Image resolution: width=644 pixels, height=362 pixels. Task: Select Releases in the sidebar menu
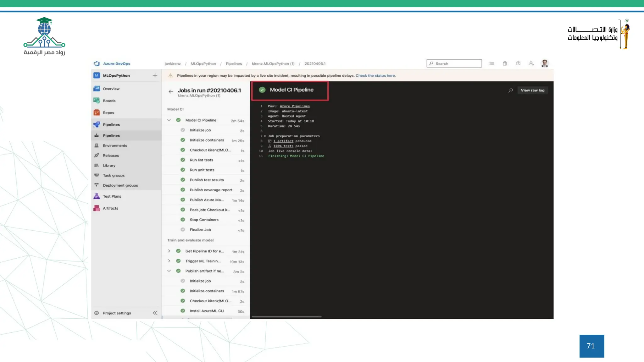pos(111,156)
